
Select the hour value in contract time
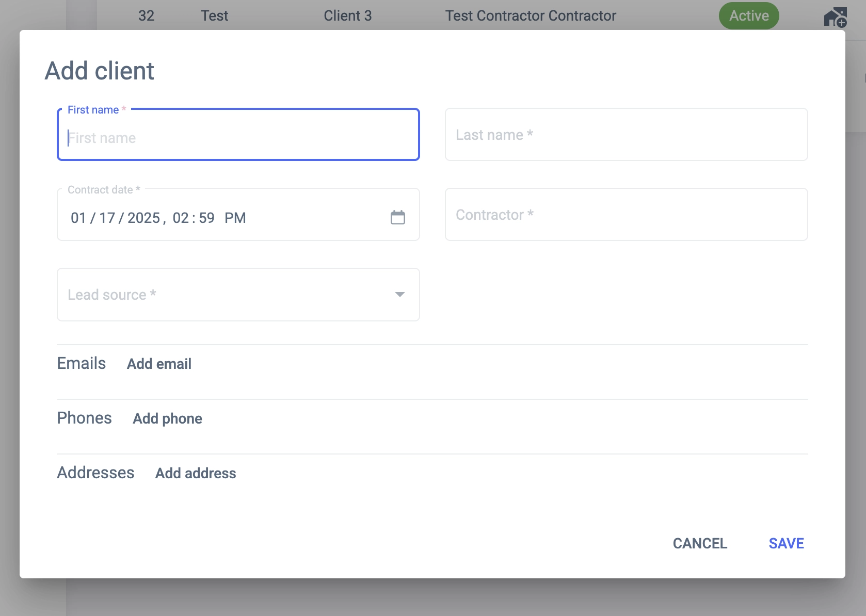tap(181, 218)
